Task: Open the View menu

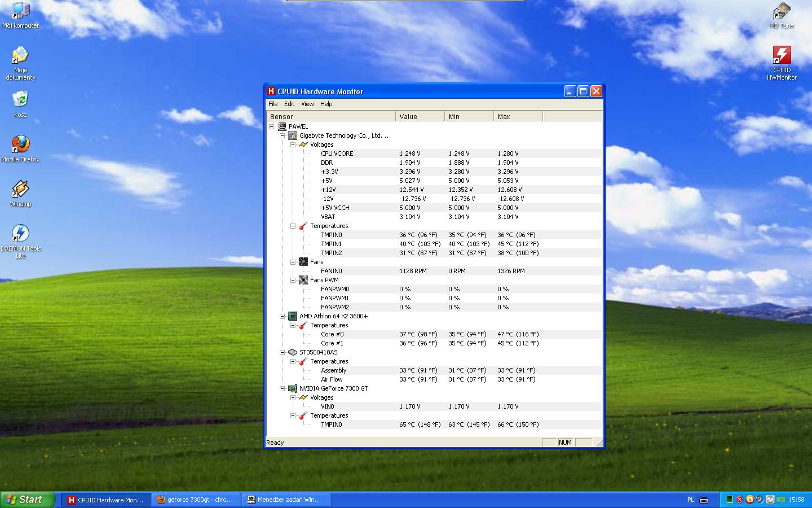Action: pyautogui.click(x=307, y=104)
